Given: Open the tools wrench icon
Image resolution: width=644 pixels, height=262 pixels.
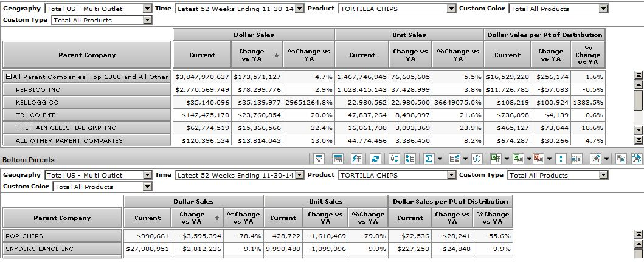Looking at the screenshot, I should click(x=637, y=159).
